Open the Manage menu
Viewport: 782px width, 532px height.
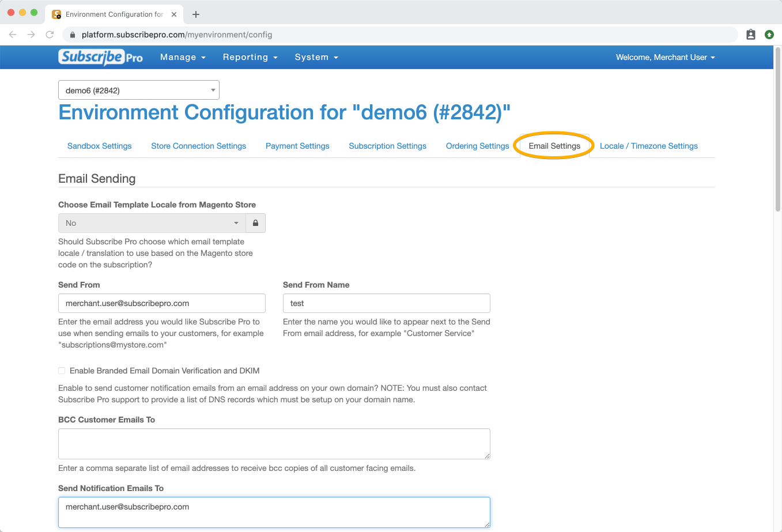pos(183,57)
